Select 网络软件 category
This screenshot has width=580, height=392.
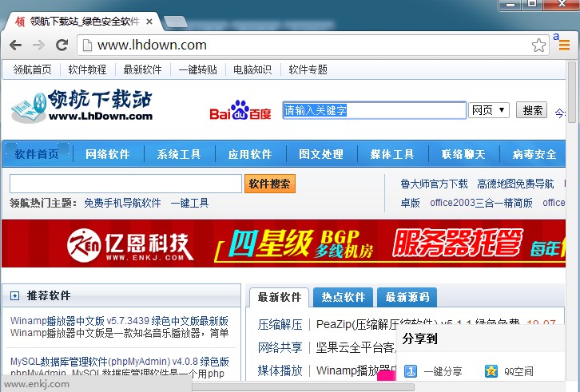[x=108, y=154]
